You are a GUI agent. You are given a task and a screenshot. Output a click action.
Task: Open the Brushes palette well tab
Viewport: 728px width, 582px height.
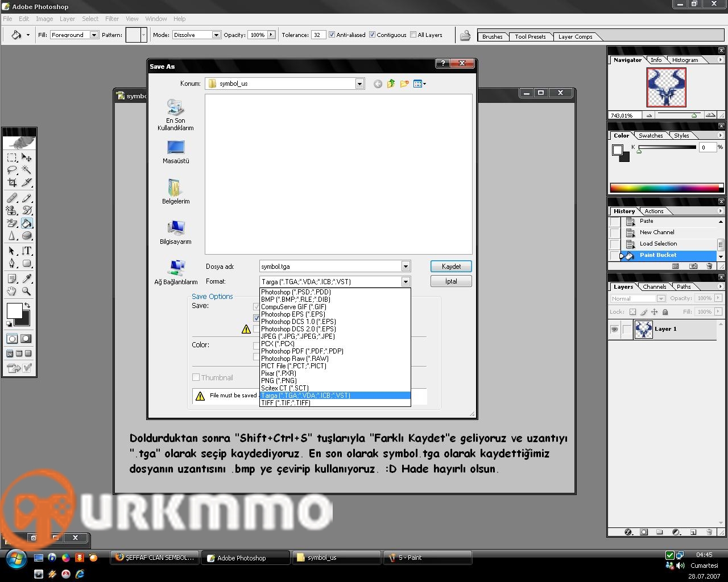[493, 36]
